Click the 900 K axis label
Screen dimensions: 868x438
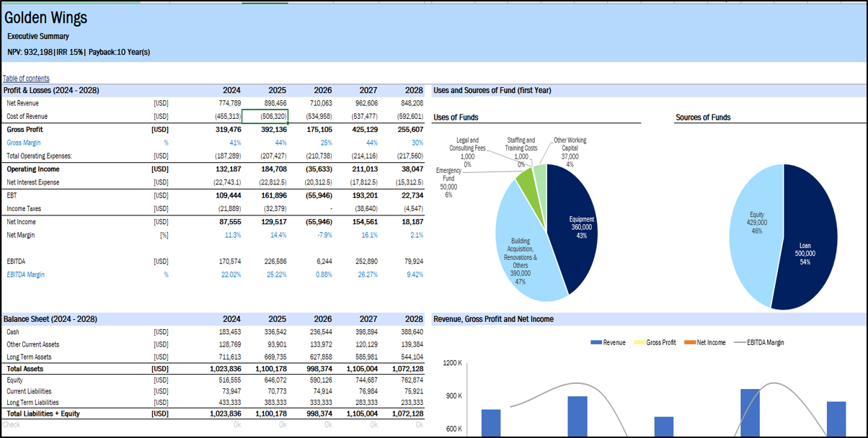click(x=453, y=396)
